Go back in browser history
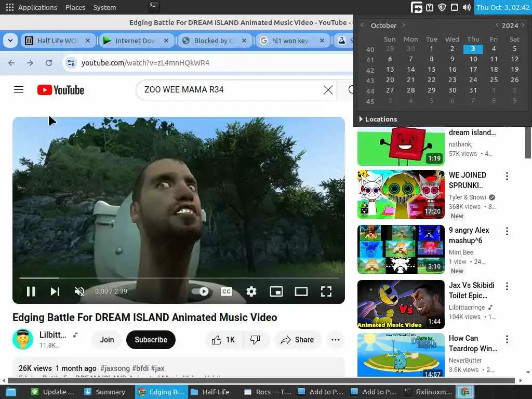The image size is (532, 399). pyautogui.click(x=11, y=63)
